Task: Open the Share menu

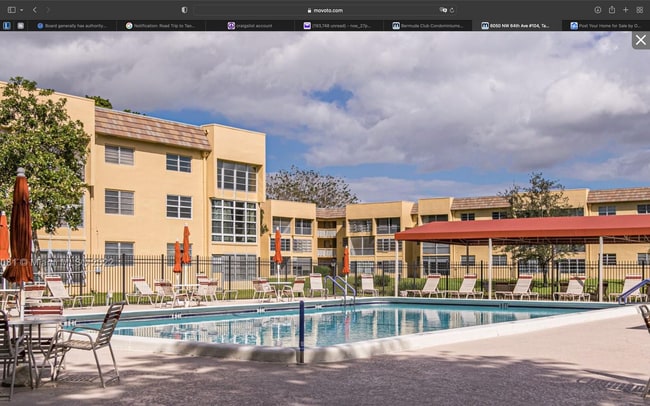Action: click(x=612, y=10)
